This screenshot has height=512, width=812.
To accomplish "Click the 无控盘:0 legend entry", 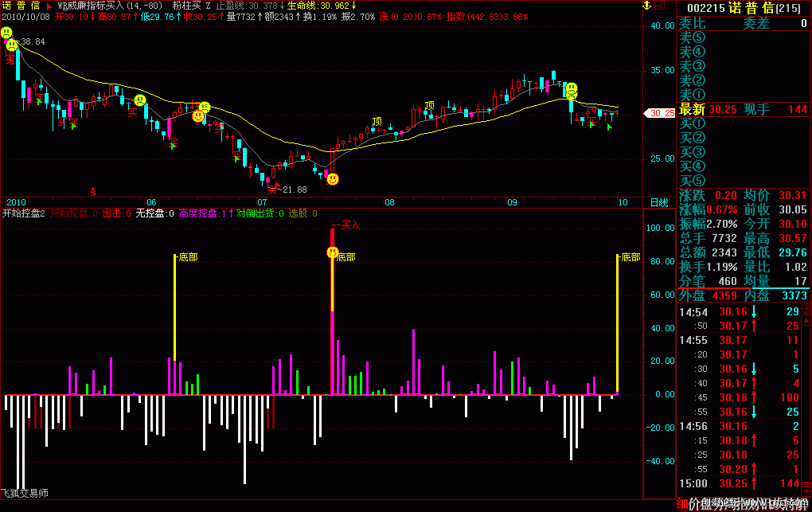I will tap(155, 213).
